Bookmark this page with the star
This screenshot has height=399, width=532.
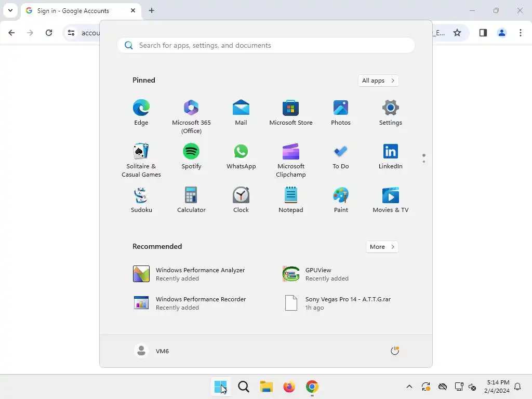pyautogui.click(x=457, y=33)
